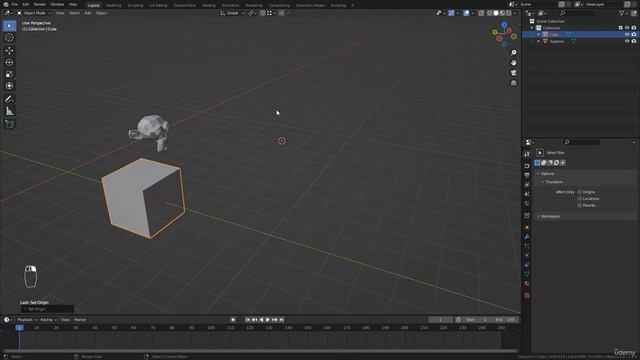This screenshot has height=360, width=640.
Task: Open the Particles properties tab
Action: pos(527,246)
